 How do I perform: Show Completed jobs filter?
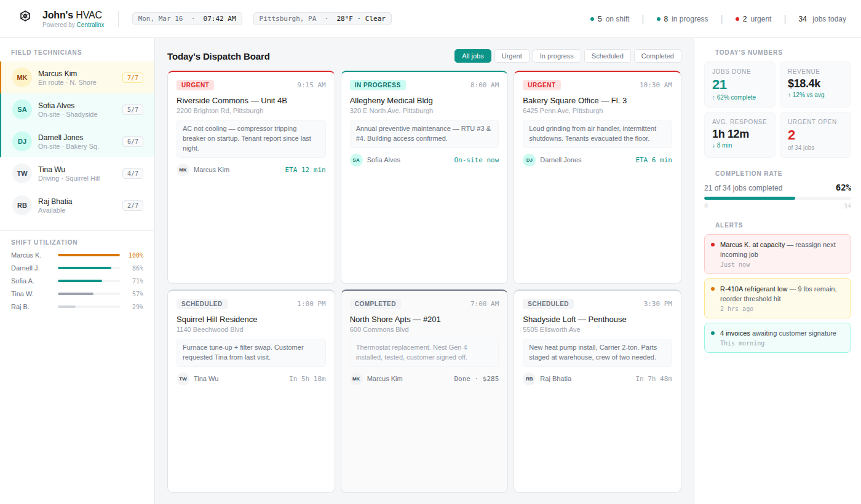pyautogui.click(x=657, y=56)
